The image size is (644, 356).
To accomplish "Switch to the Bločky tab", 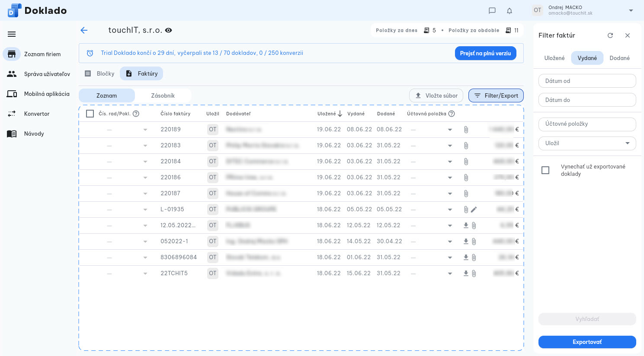I will point(99,73).
